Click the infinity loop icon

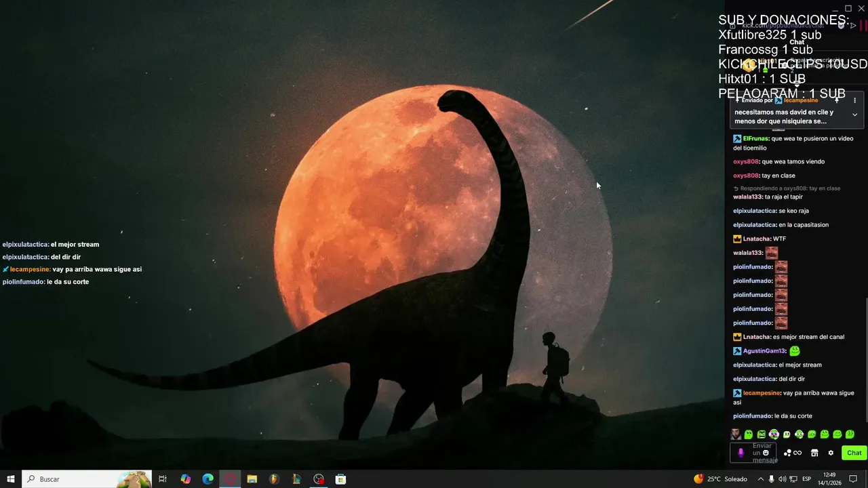[x=797, y=453]
